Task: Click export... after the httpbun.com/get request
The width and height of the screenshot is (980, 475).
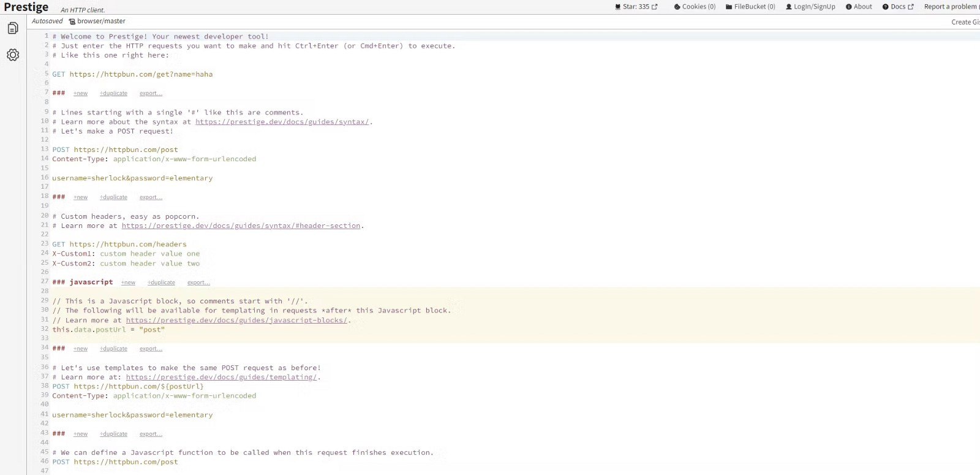Action: (151, 93)
